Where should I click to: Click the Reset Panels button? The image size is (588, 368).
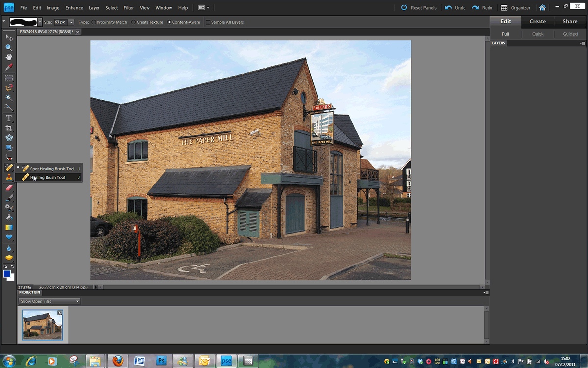(419, 8)
